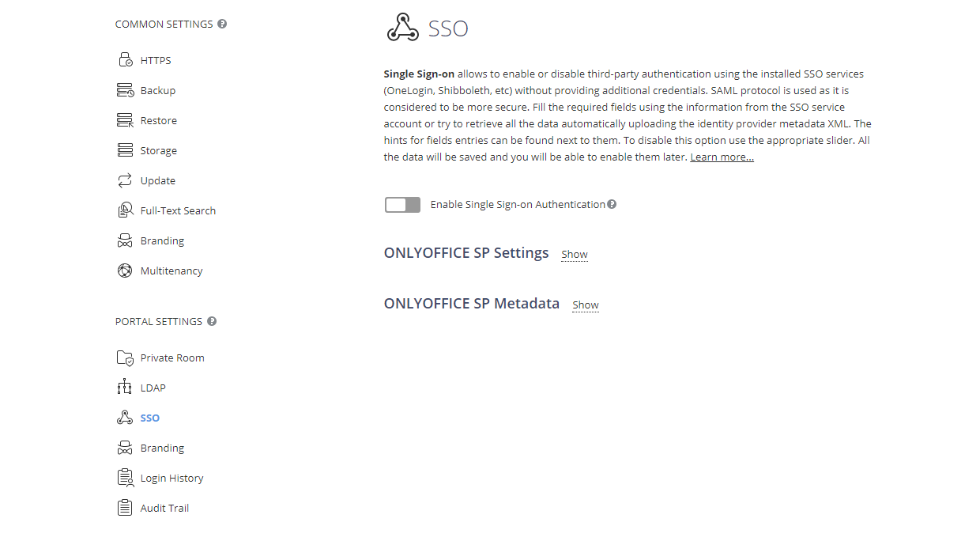Open the Portal Settings help tooltip
Image resolution: width=980 pixels, height=560 pixels.
coord(211,321)
